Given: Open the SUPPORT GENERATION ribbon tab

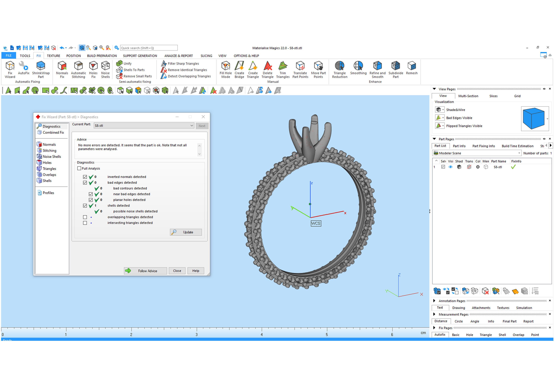Looking at the screenshot, I should click(140, 56).
